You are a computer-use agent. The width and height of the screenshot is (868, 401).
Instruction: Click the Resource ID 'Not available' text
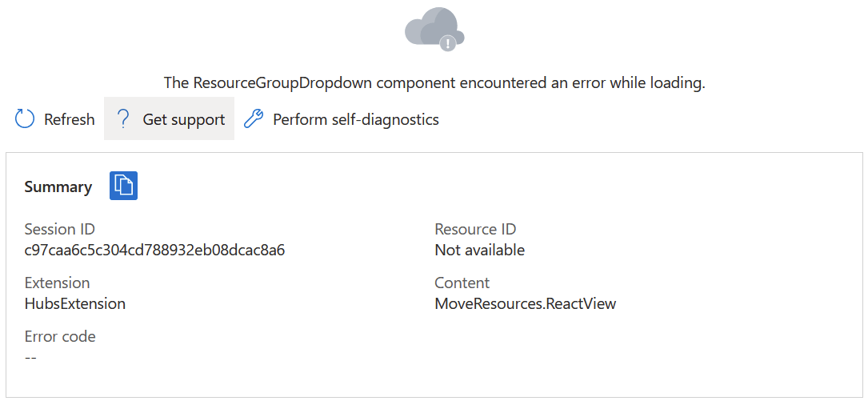(x=480, y=250)
